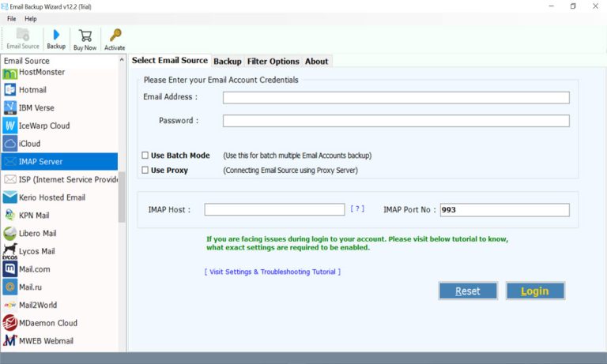Click the IMAP Host [ ? ] help link
The width and height of the screenshot is (607, 364).
click(357, 209)
